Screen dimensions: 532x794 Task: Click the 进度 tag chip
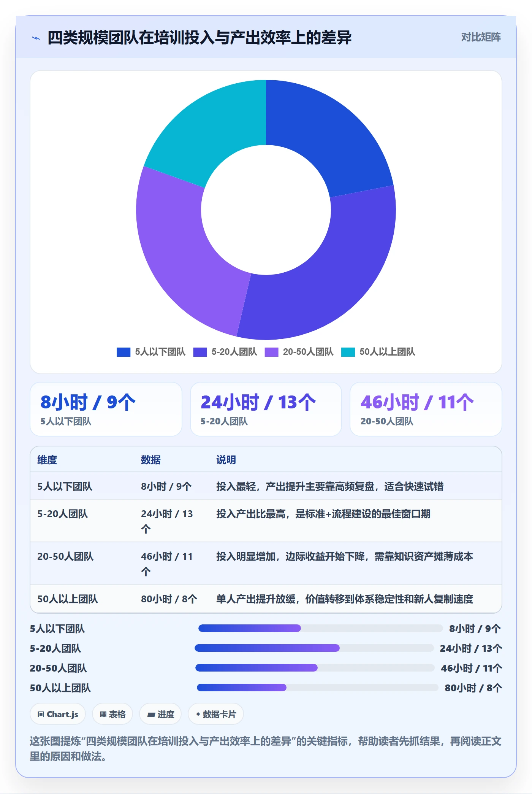point(160,714)
